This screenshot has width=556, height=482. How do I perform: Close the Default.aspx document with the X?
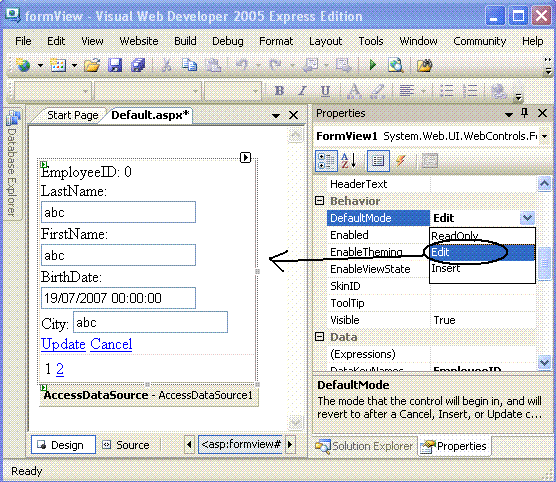[293, 115]
